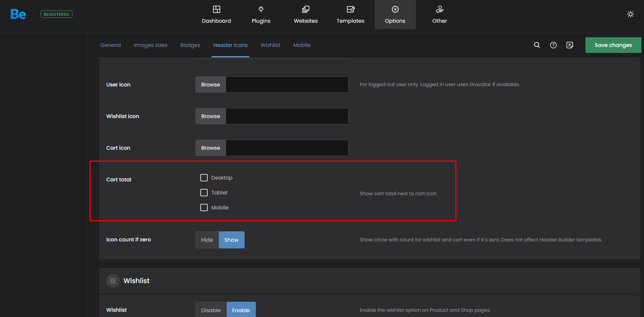The image size is (644, 317).
Task: Go to the Websites section
Action: click(305, 15)
